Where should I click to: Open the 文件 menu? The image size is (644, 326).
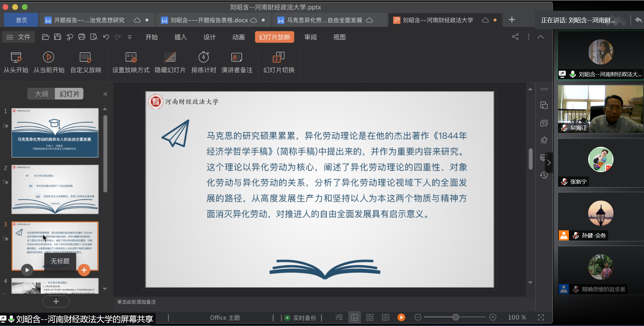point(19,37)
